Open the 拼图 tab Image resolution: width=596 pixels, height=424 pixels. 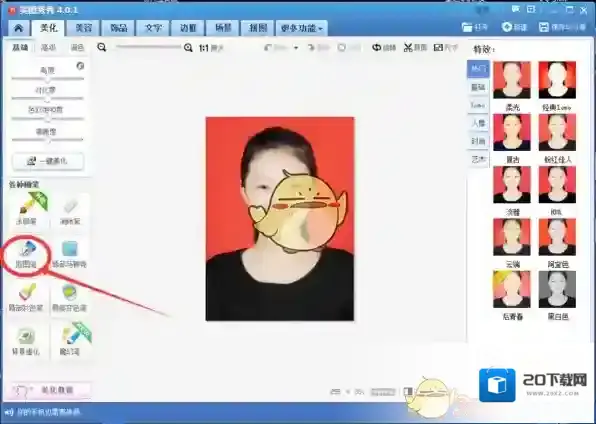(257, 28)
